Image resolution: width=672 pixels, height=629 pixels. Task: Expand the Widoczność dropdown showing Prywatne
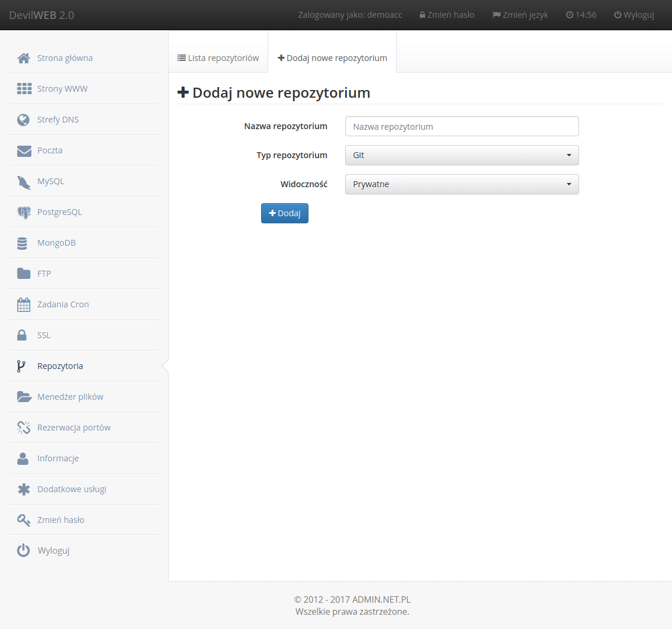(x=461, y=184)
